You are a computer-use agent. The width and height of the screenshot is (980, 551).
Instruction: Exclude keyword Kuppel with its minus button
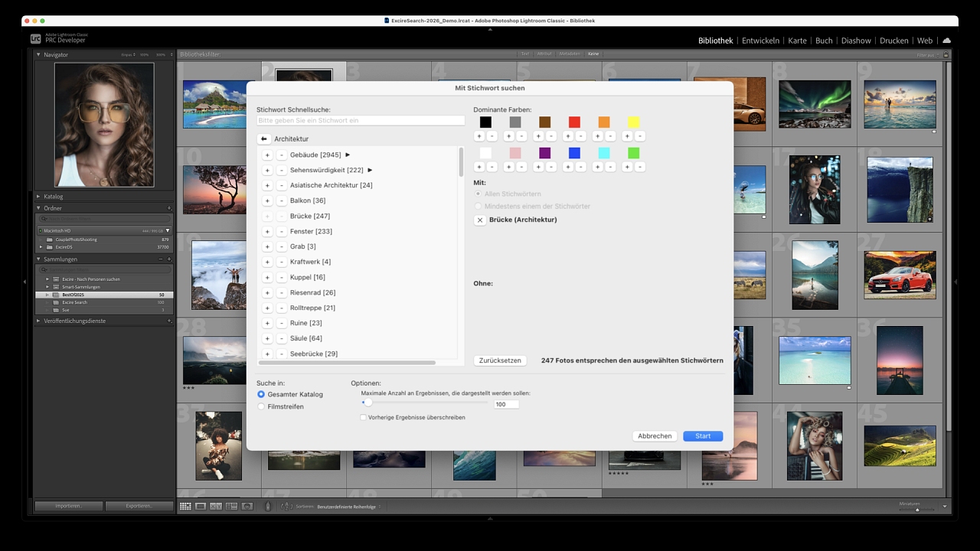tap(281, 277)
